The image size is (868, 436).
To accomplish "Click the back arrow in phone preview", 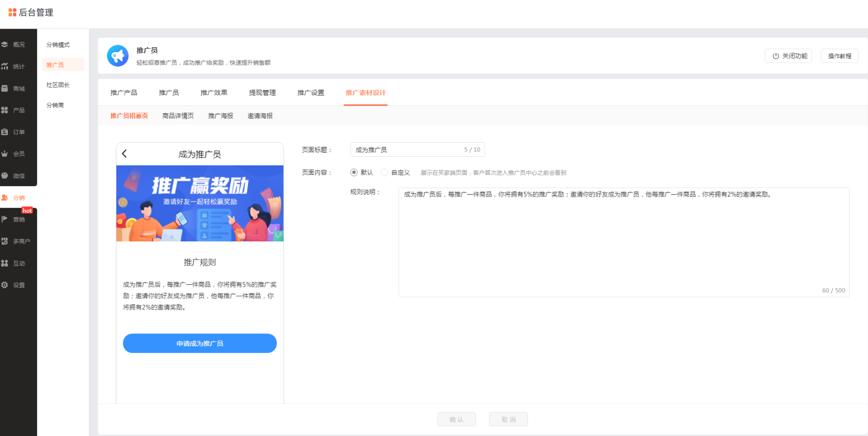I will [124, 154].
